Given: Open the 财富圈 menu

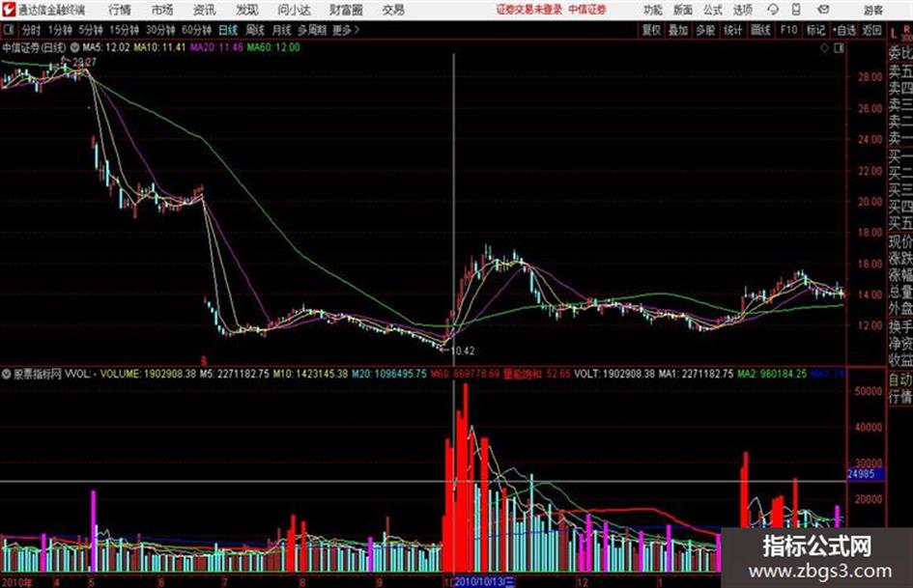Looking at the screenshot, I should click(x=346, y=10).
